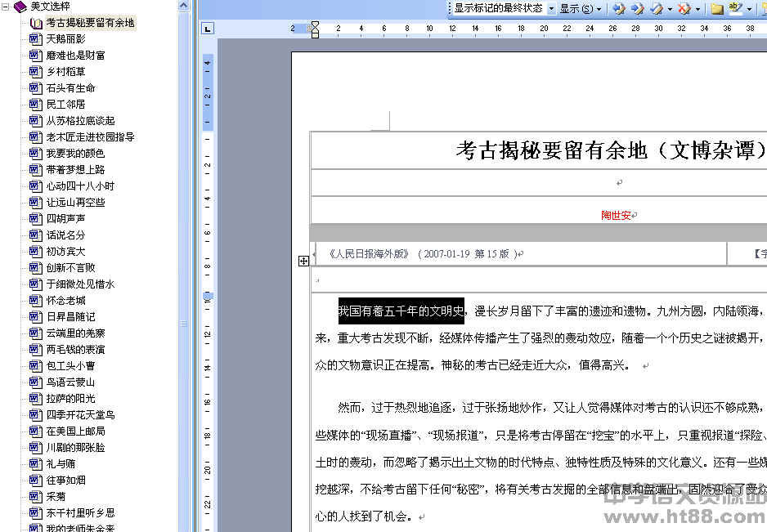Click the indent marker on the horizontal ruler
This screenshot has height=532, width=767.
pyautogui.click(x=315, y=29)
